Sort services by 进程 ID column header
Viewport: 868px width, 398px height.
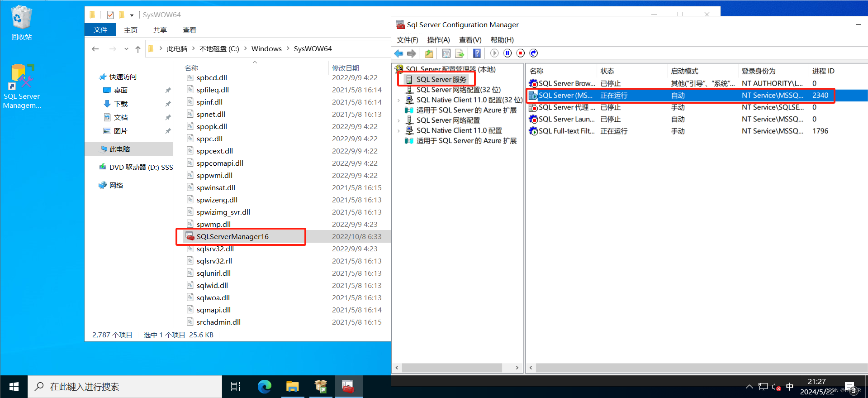(823, 71)
